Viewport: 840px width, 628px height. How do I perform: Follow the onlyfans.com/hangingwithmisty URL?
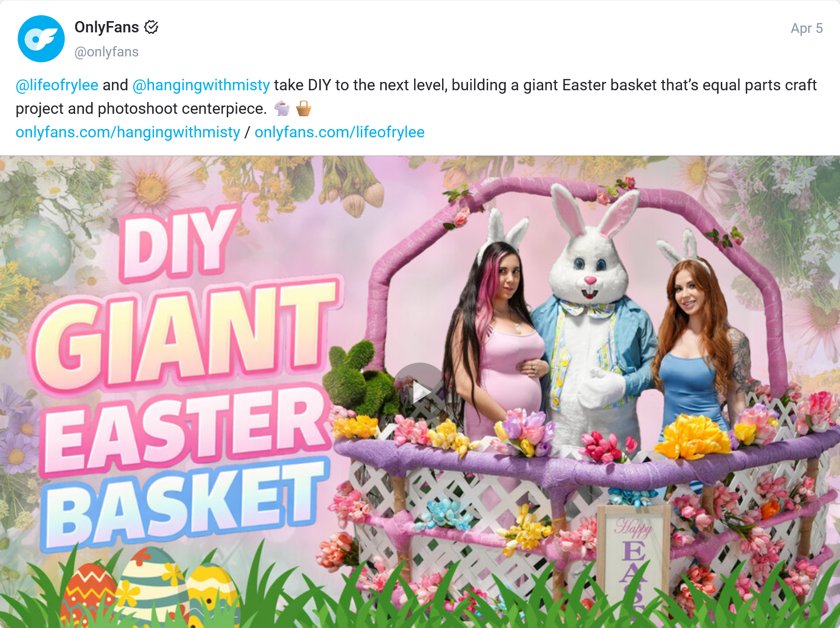128,132
